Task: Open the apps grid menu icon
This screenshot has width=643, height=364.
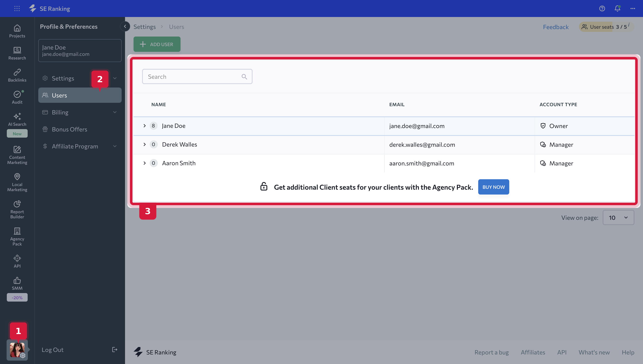Action: [17, 8]
